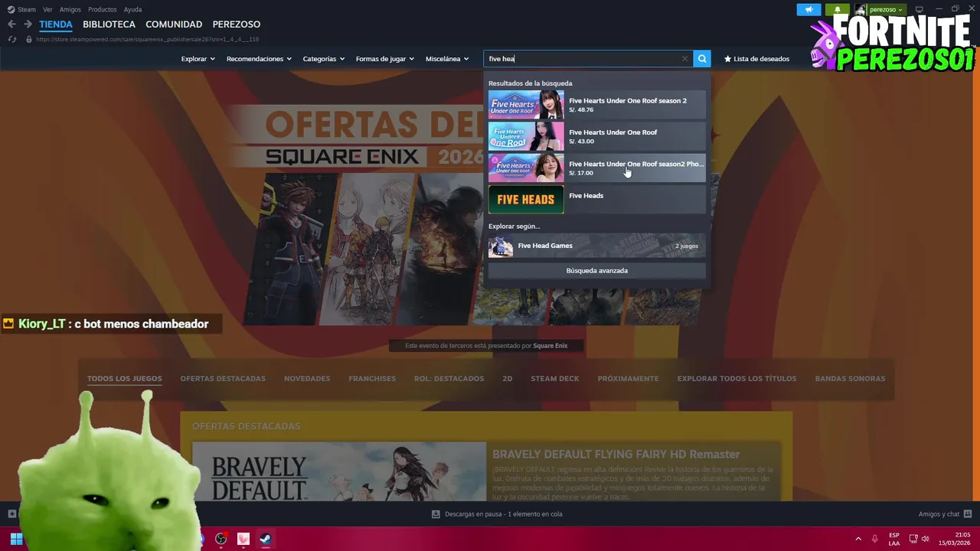Select Five Hearts Under One Roof season 2 result
Viewport: 980px width, 551px height.
tap(597, 105)
